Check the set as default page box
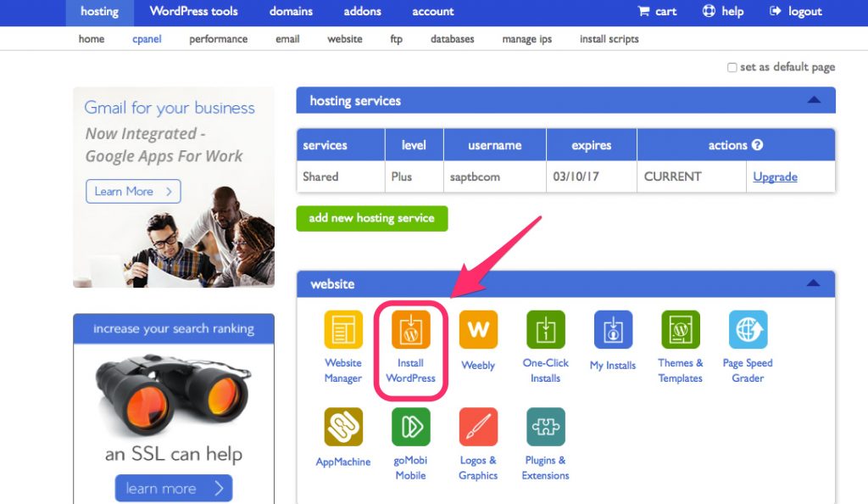The width and height of the screenshot is (868, 504). [732, 68]
